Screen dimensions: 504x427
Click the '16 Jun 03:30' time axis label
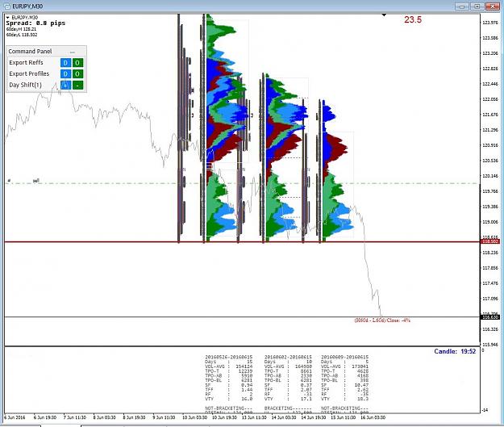pos(373,417)
